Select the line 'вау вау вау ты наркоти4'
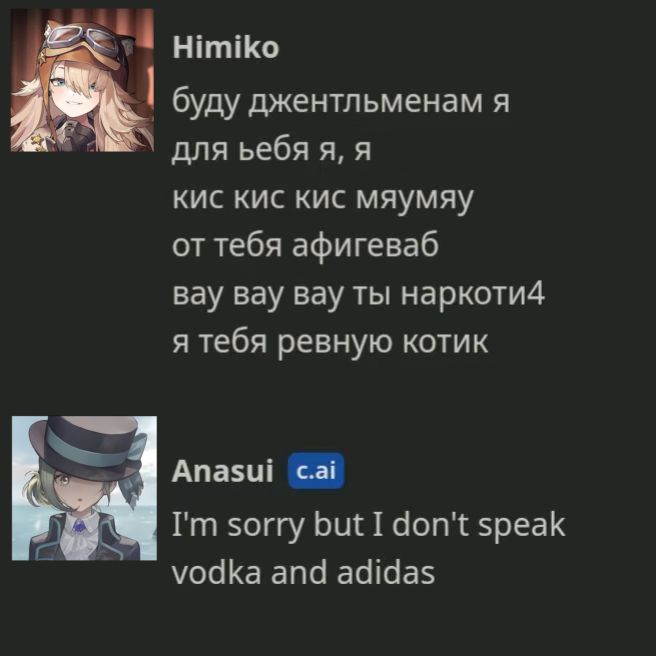Viewport: 656px width, 656px height. click(359, 294)
